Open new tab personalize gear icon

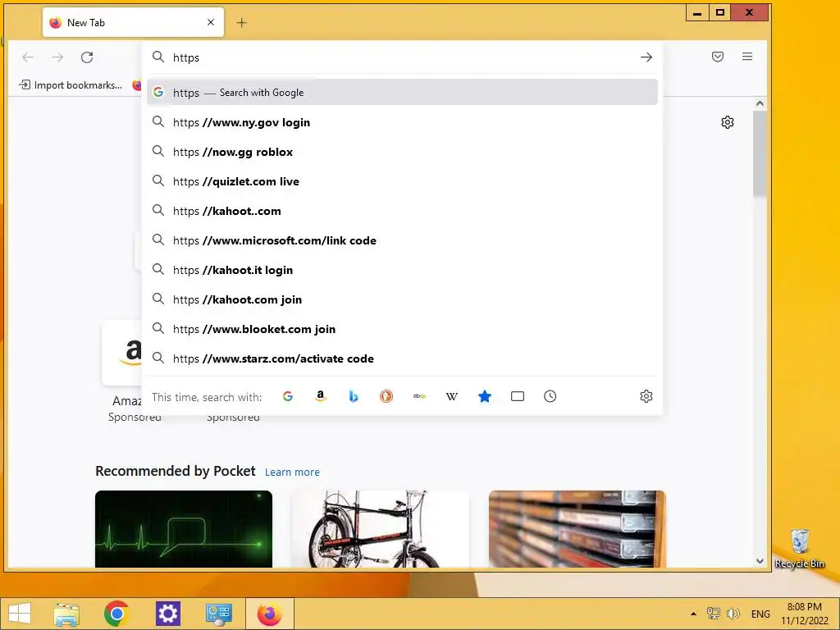pyautogui.click(x=728, y=122)
